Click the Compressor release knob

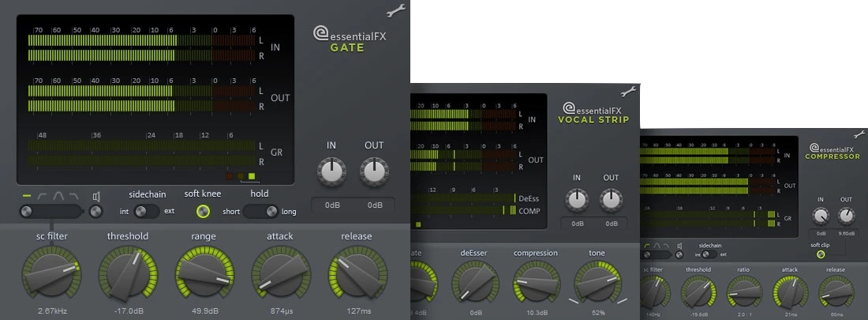(836, 292)
